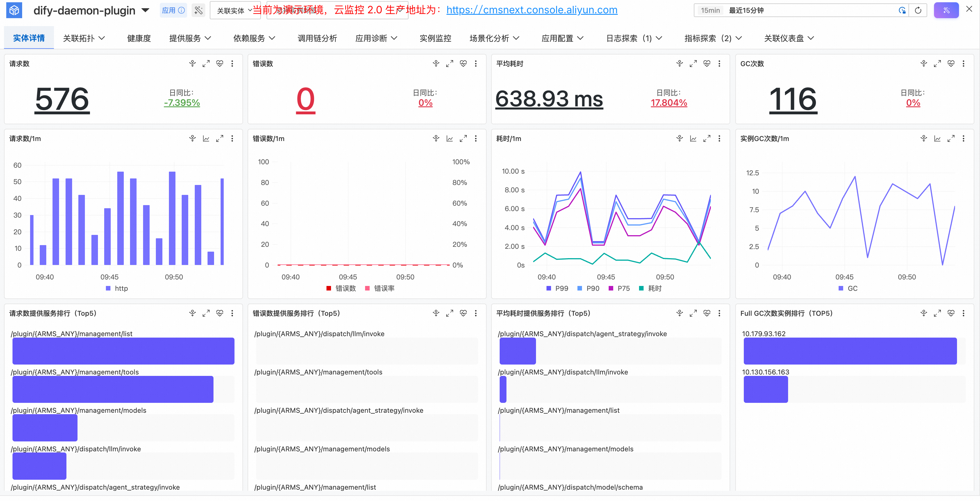Click the refresh icon in time picker

[918, 10]
